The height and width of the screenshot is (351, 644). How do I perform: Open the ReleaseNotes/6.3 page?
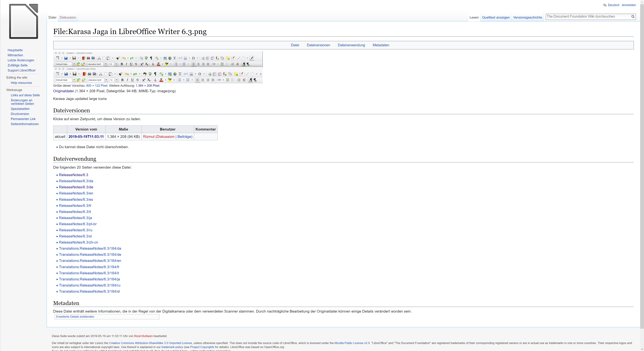tap(73, 175)
